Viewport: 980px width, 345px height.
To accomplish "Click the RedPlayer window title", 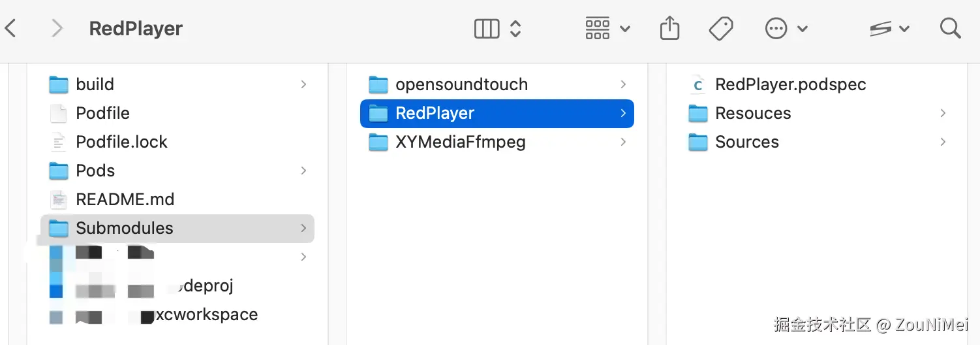I will (136, 29).
